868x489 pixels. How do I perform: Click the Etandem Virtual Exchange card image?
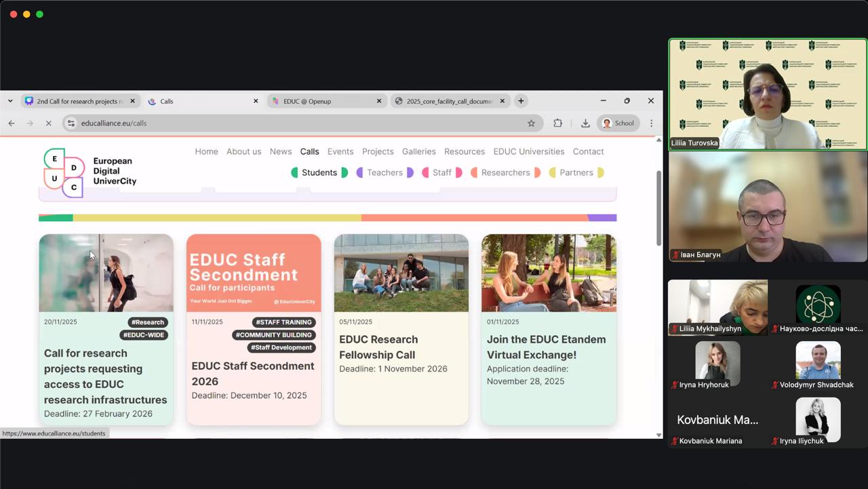pyautogui.click(x=548, y=273)
